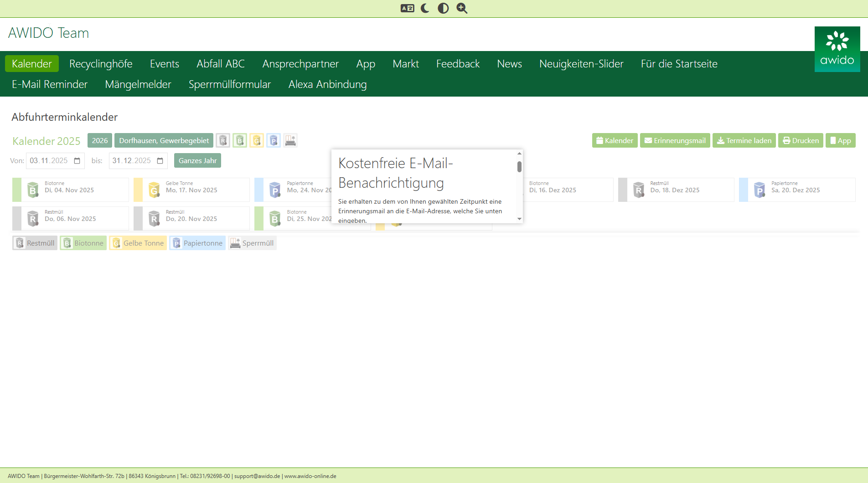Image resolution: width=868 pixels, height=483 pixels.
Task: Toggle the Restmüll legend filter
Action: [35, 243]
